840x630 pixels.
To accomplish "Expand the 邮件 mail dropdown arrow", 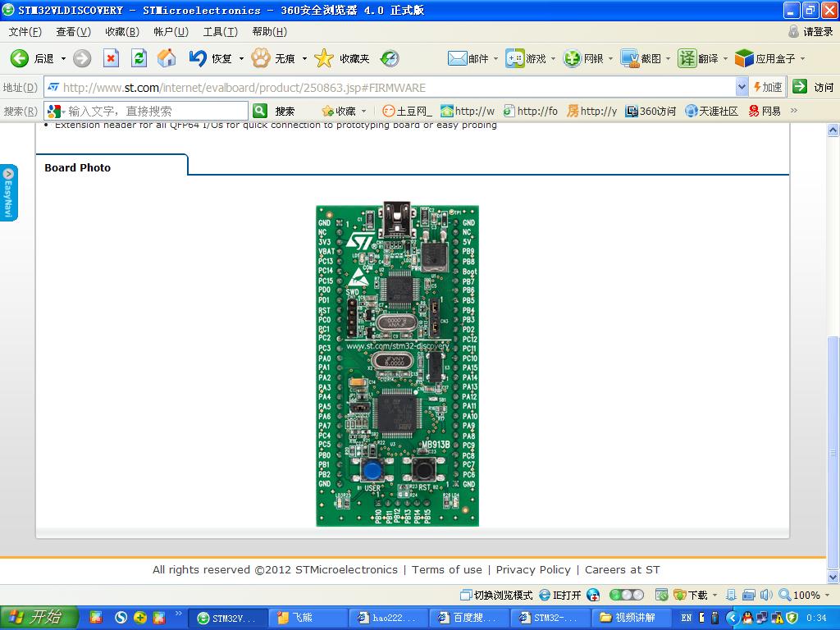I will (x=496, y=58).
